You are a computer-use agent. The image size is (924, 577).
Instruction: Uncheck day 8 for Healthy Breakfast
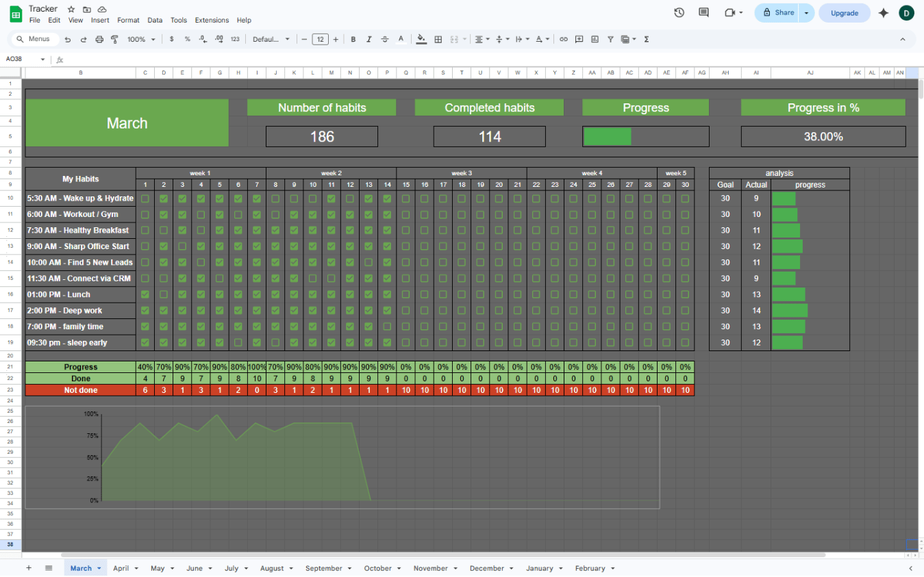coord(275,231)
